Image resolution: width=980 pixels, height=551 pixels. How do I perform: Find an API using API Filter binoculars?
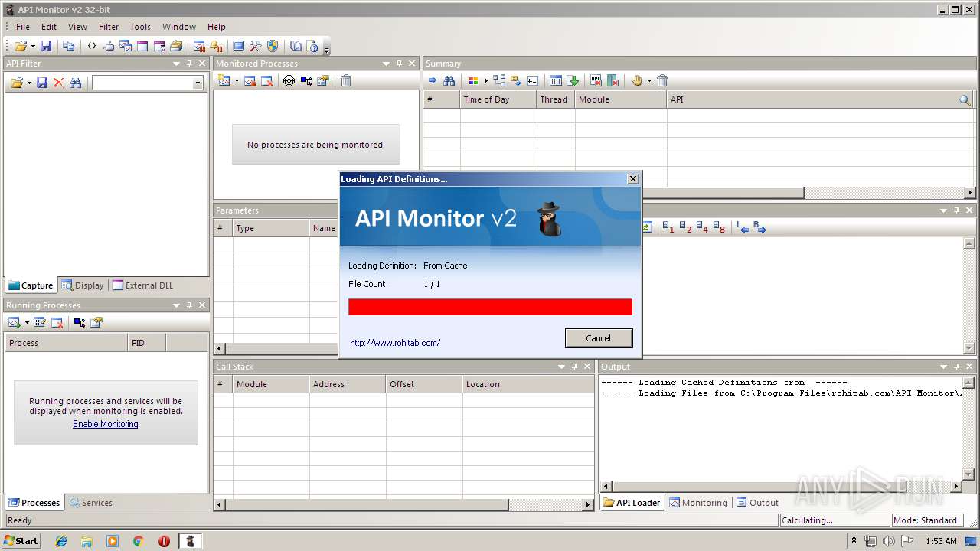coord(75,83)
